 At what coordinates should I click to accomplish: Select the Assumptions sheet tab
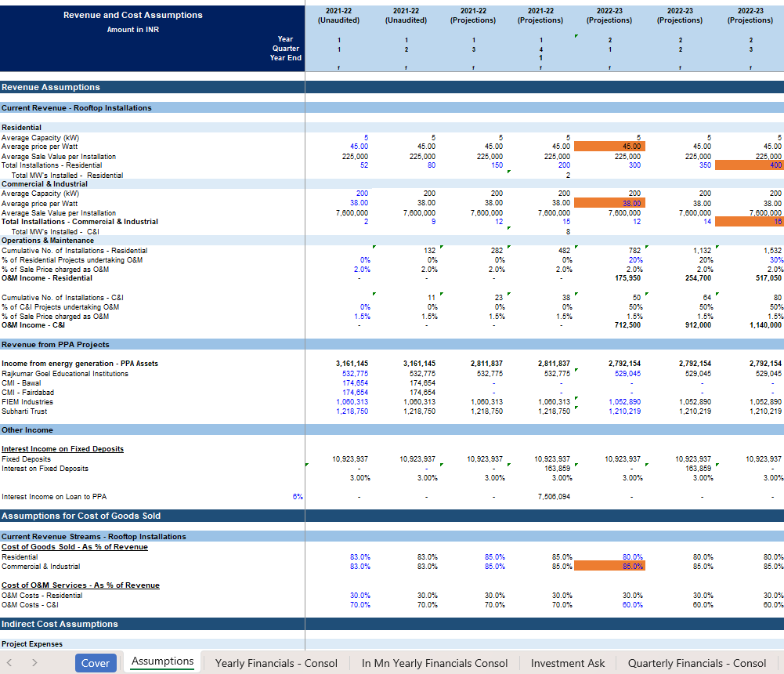[162, 661]
